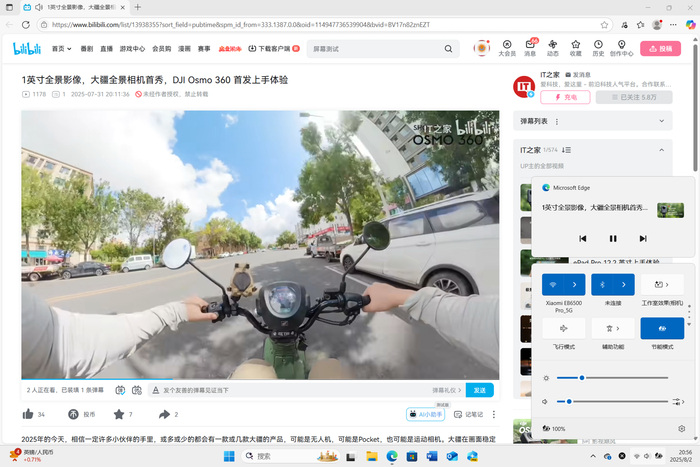The height and width of the screenshot is (467, 700).
Task: Open quick settings gear icon
Action: [682, 429]
